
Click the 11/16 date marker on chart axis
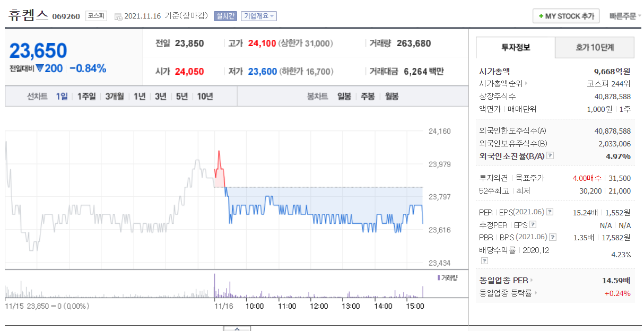click(223, 306)
